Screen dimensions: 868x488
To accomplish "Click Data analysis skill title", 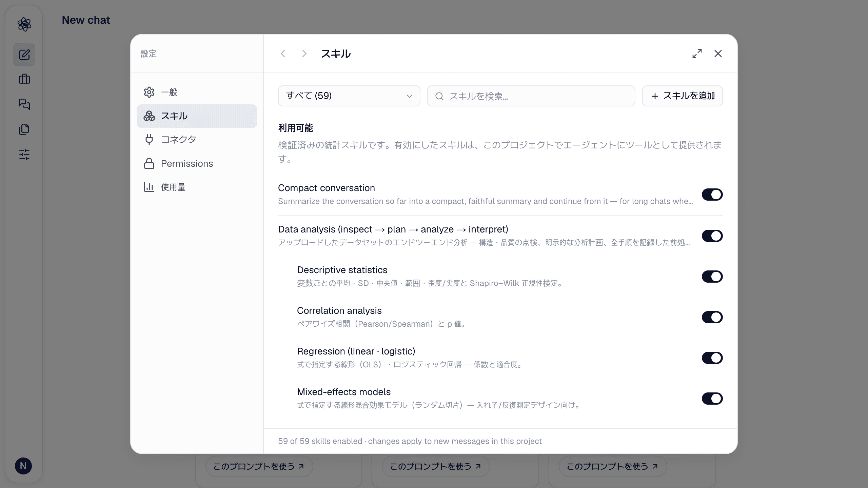I will pos(393,229).
